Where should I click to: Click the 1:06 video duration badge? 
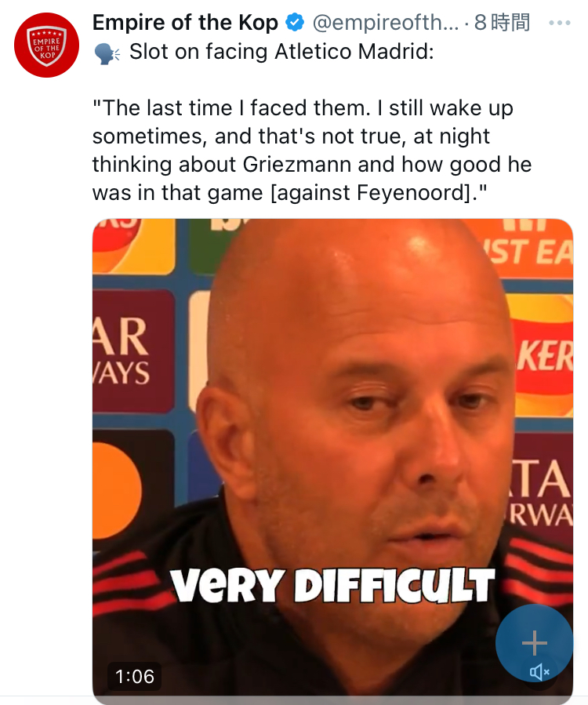(x=134, y=676)
